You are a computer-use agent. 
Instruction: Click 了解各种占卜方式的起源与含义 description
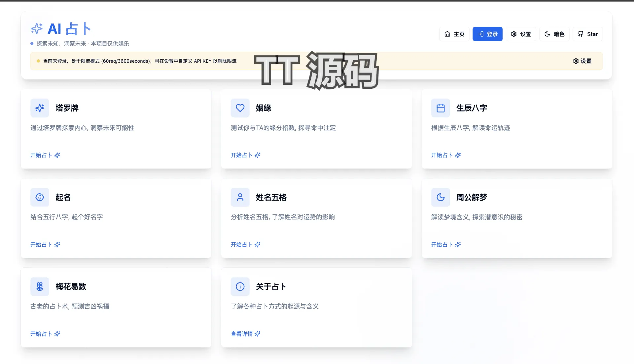275,306
